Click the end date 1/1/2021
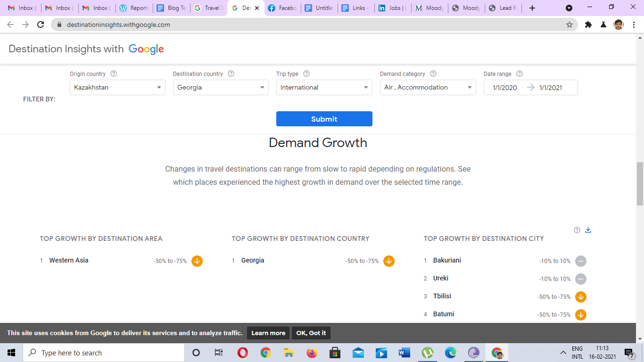644x362 pixels. (x=551, y=88)
